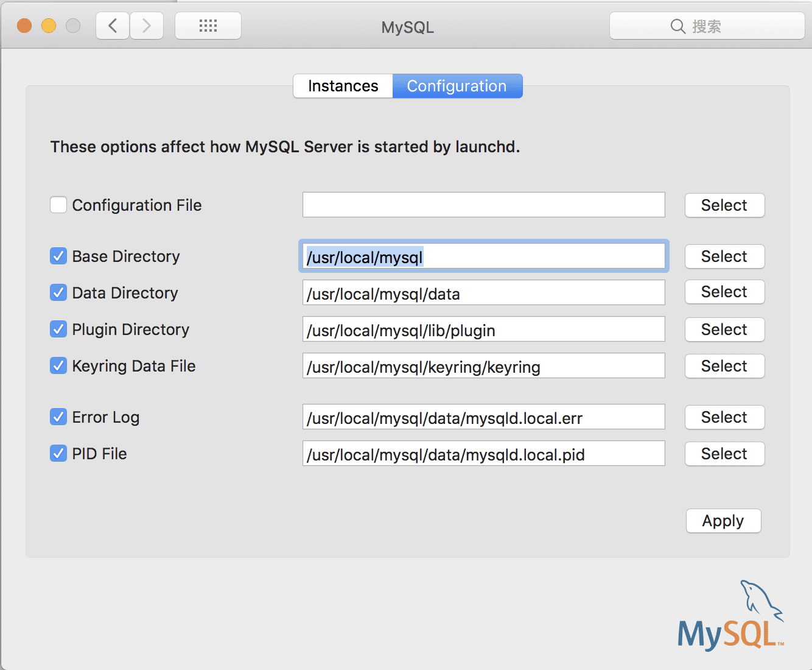Click Select for the PID File
The height and width of the screenshot is (670, 812).
[724, 454]
